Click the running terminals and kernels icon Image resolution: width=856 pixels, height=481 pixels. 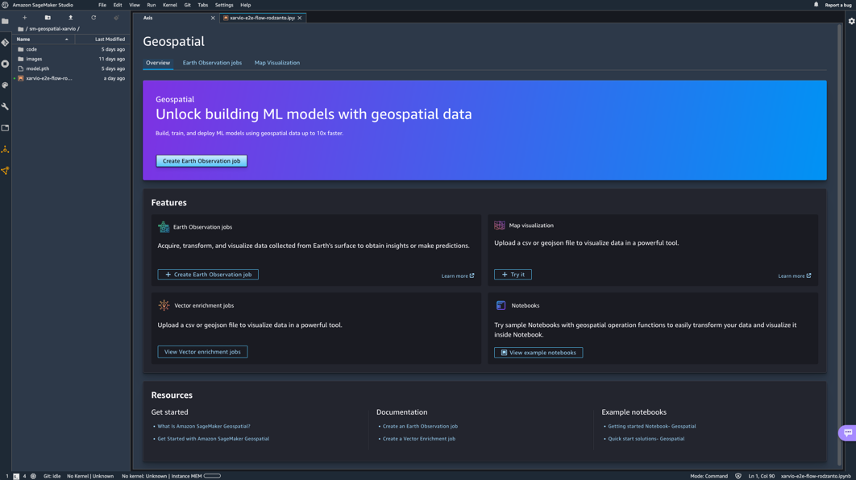click(5, 64)
